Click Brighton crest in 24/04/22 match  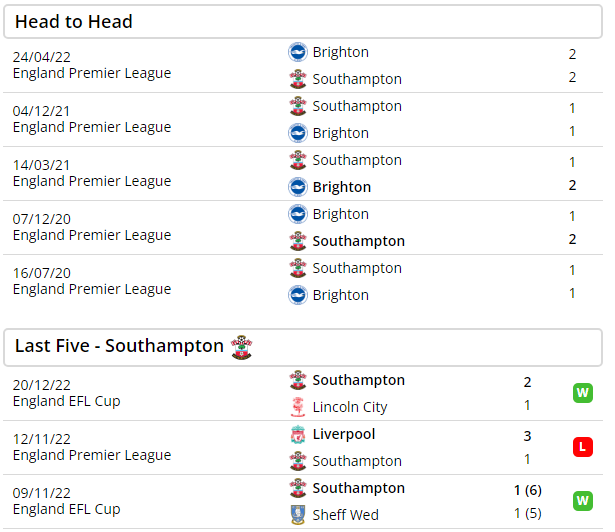tap(298, 52)
